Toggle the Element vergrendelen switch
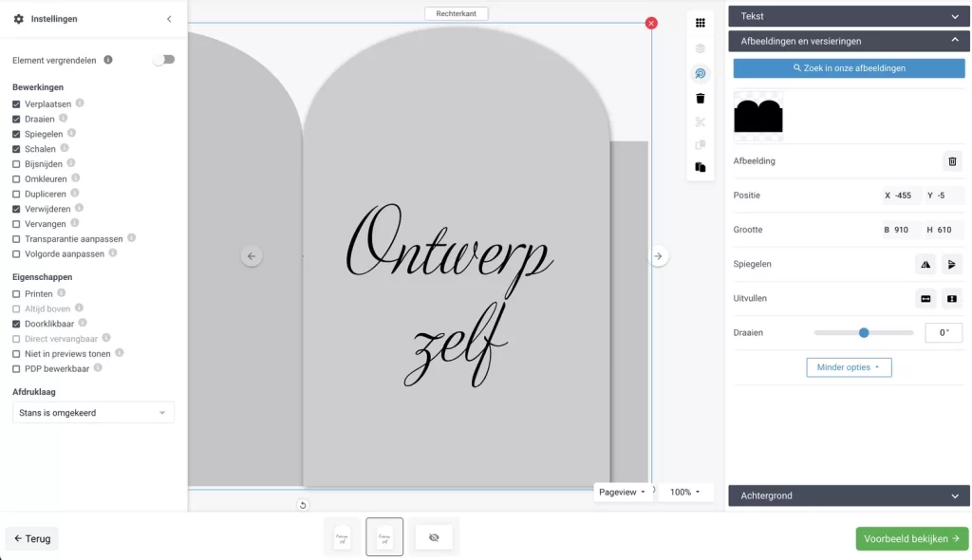This screenshot has height=560, width=972. [x=164, y=60]
